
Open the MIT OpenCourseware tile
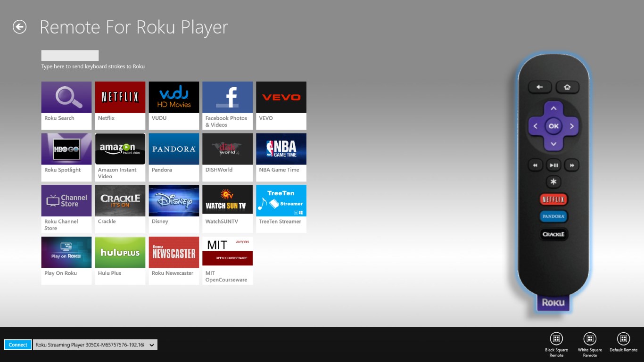(x=228, y=261)
